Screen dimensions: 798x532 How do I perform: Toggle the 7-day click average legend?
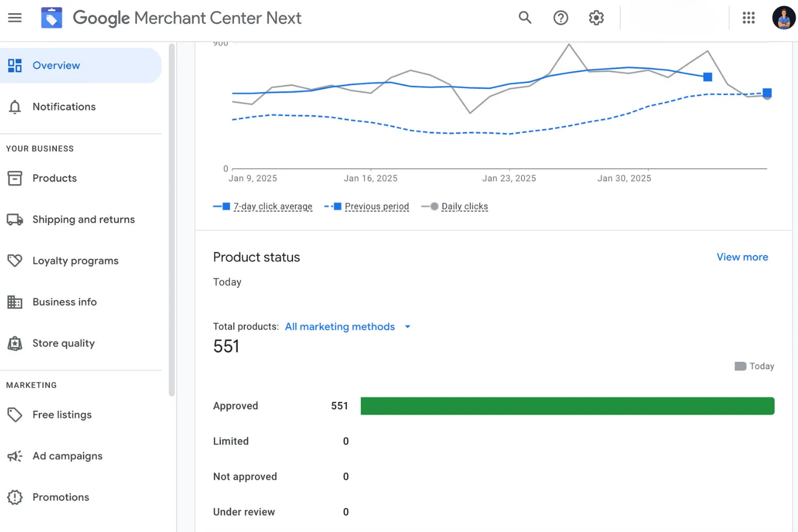tap(272, 206)
